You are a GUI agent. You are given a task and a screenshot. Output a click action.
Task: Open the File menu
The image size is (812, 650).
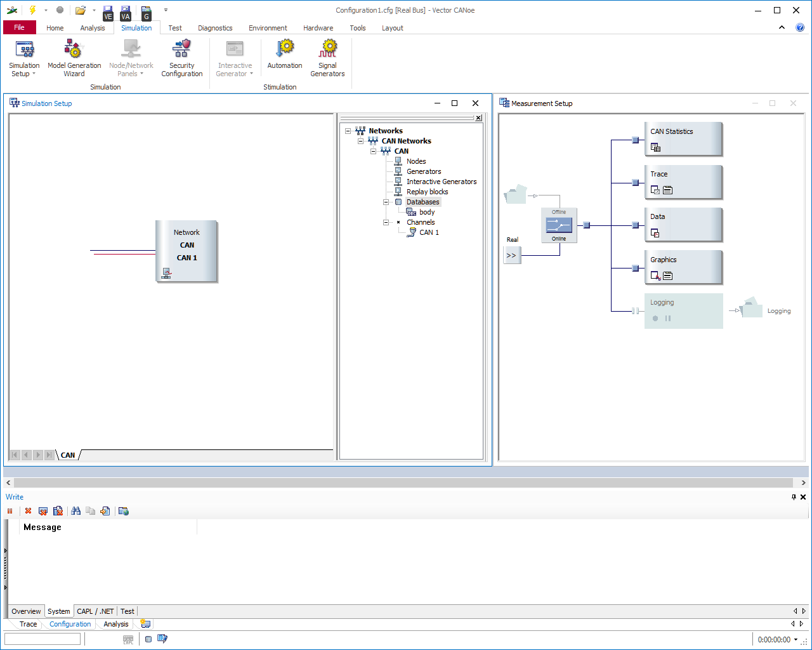(x=20, y=27)
